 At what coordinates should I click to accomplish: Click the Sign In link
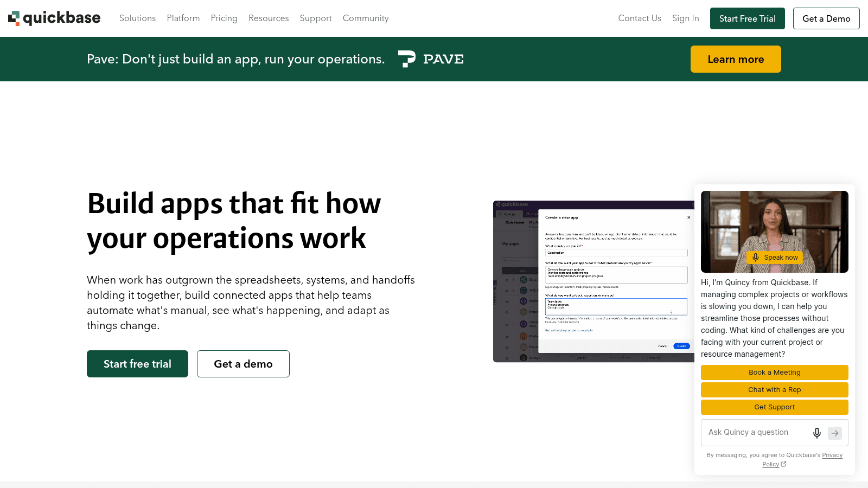(x=686, y=18)
